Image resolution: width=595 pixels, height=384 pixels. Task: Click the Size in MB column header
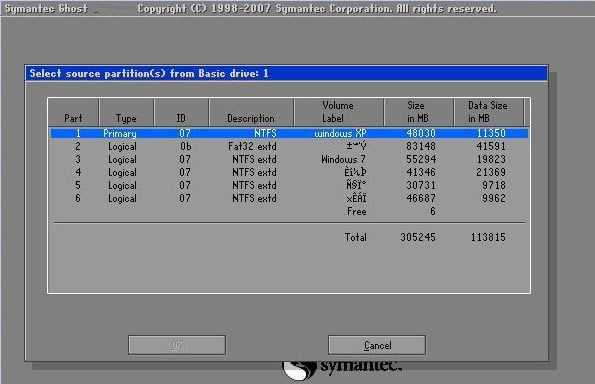click(x=418, y=112)
